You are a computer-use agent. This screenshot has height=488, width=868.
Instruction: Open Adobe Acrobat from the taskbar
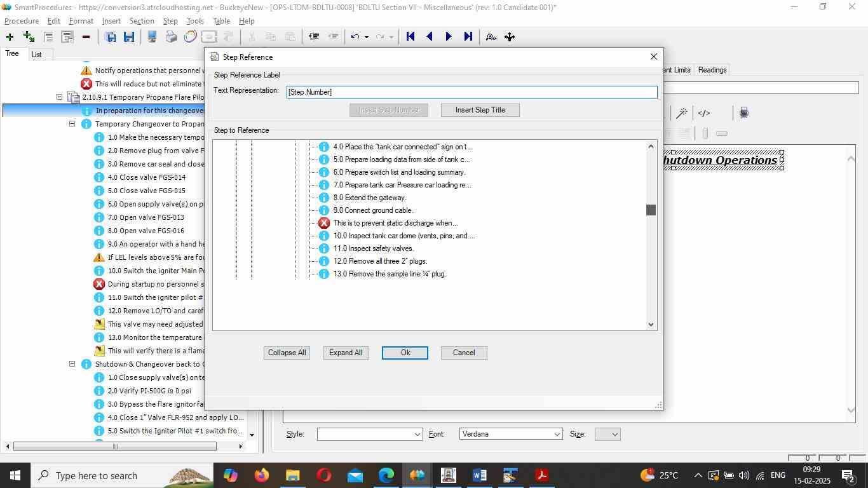click(542, 475)
